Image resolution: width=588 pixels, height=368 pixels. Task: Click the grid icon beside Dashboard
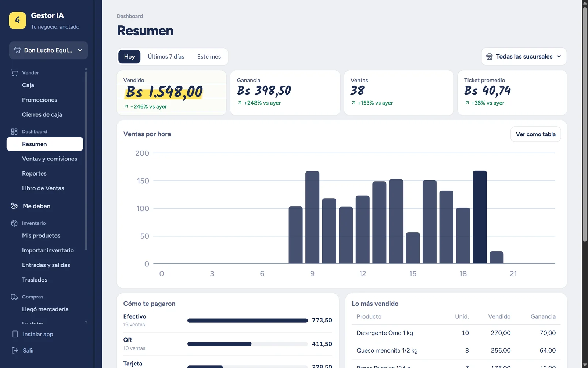point(14,132)
